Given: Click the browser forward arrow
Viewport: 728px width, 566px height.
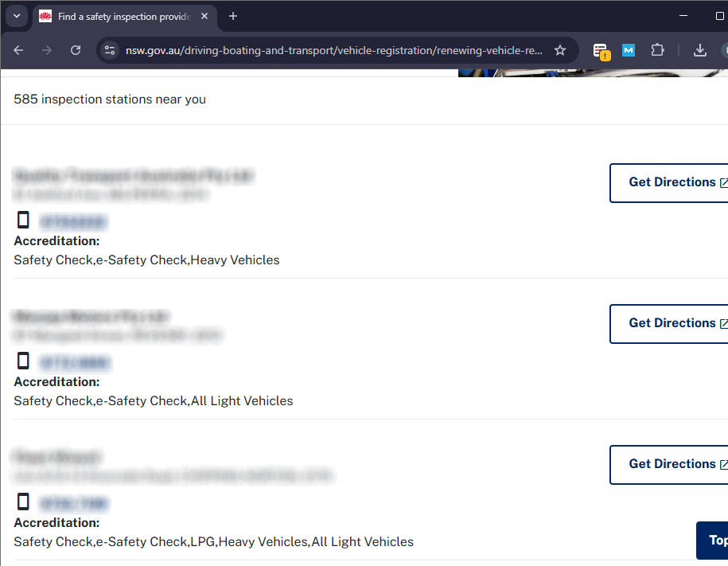Looking at the screenshot, I should coord(47,50).
